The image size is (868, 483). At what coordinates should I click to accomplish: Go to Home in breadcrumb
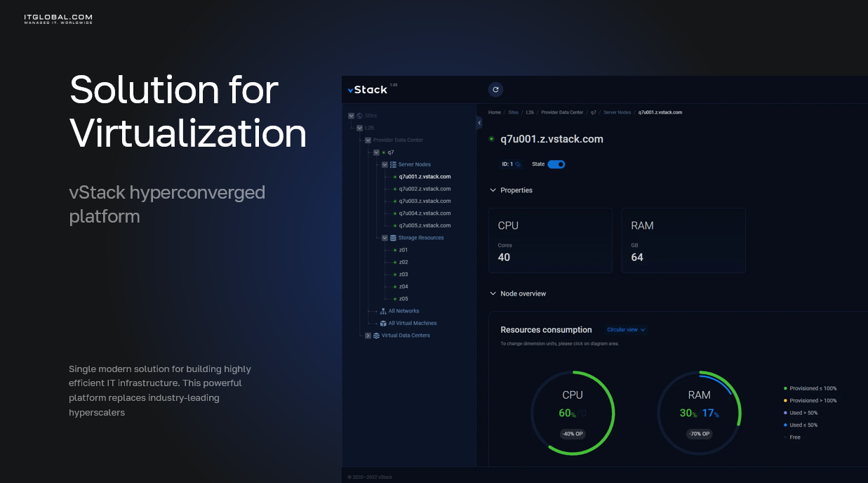495,112
